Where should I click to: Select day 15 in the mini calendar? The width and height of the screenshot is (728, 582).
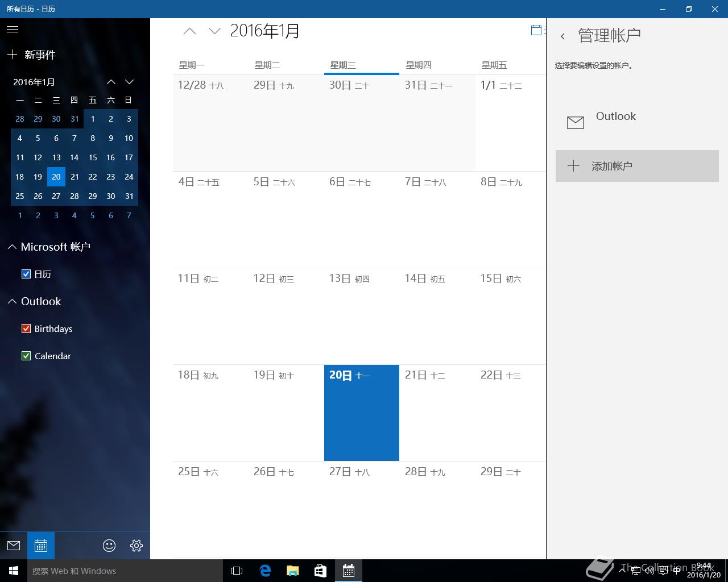93,157
